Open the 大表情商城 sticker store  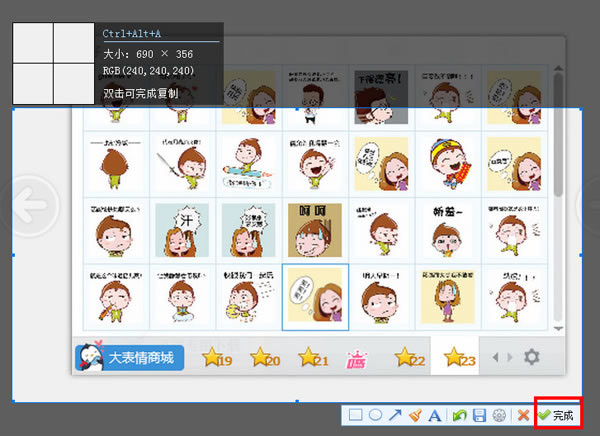130,358
